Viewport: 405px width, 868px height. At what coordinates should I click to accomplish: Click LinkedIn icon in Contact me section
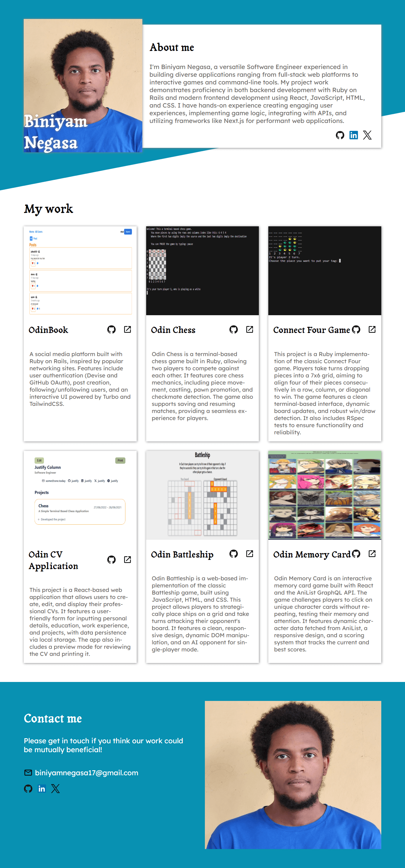coord(42,789)
